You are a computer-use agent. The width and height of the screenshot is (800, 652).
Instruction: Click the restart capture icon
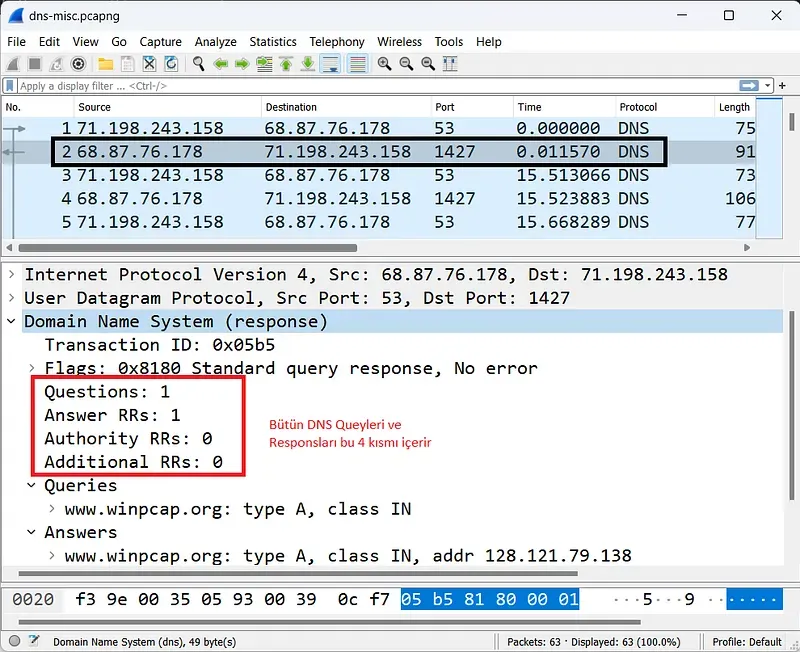(x=56, y=64)
